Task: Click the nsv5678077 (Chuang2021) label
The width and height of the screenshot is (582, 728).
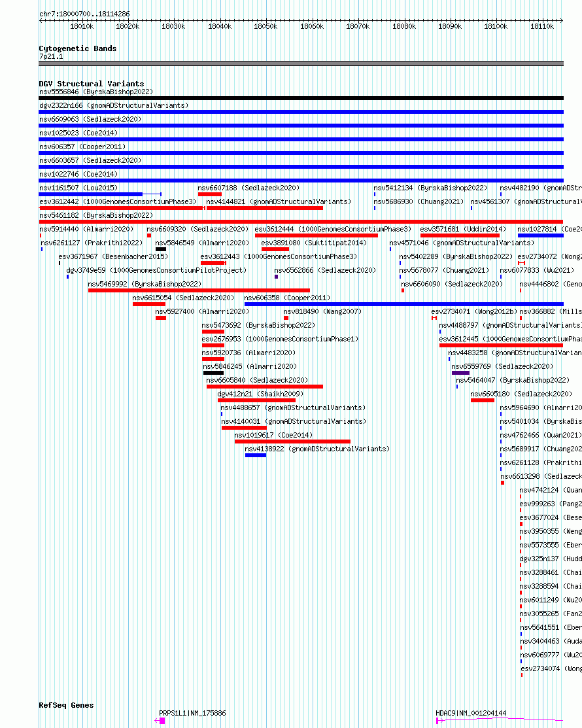Action: click(444, 270)
